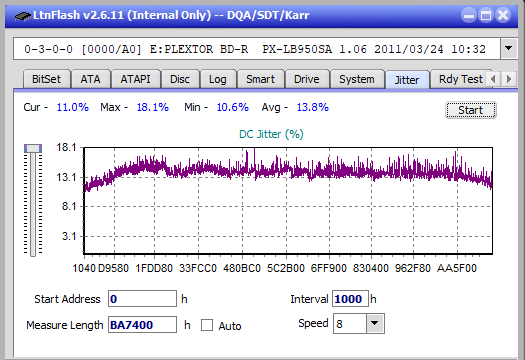Enable the Auto checkbox
525x360 pixels.
(x=207, y=325)
